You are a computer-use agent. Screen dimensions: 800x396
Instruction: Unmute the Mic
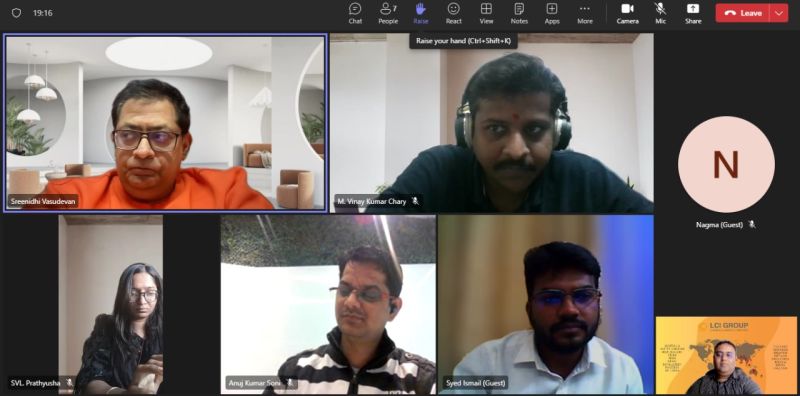click(x=660, y=13)
